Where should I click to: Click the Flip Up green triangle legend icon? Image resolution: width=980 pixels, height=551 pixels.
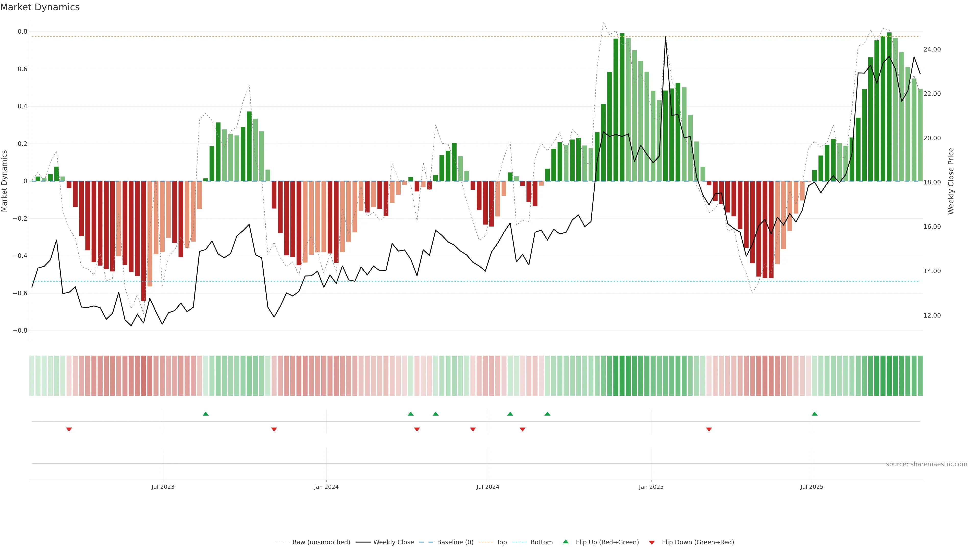566,542
